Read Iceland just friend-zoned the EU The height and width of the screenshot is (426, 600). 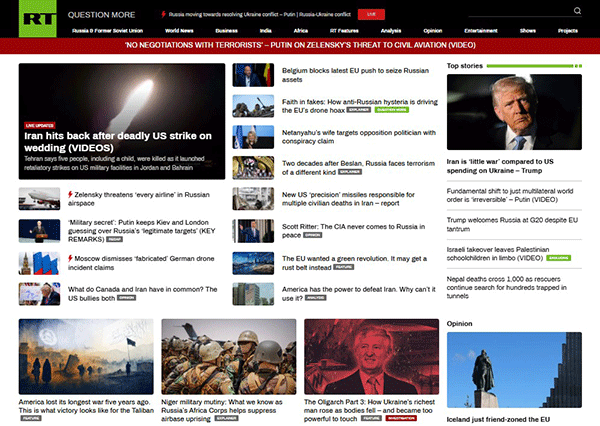point(498,419)
